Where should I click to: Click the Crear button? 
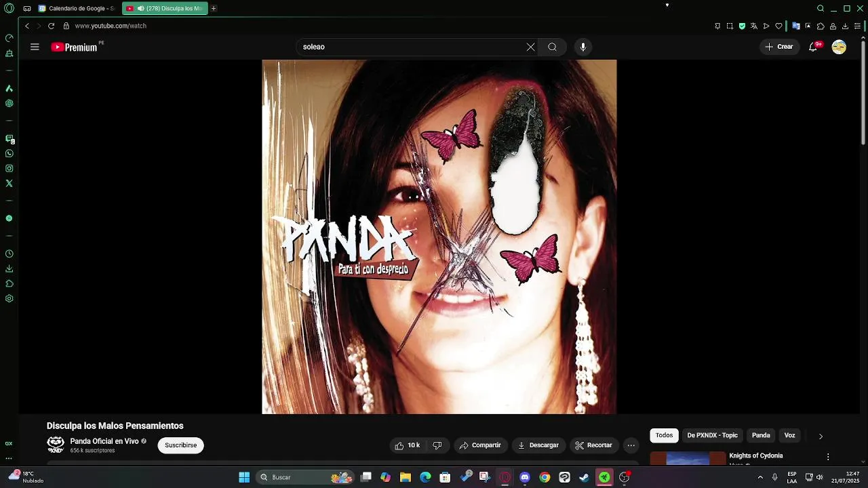[779, 47]
